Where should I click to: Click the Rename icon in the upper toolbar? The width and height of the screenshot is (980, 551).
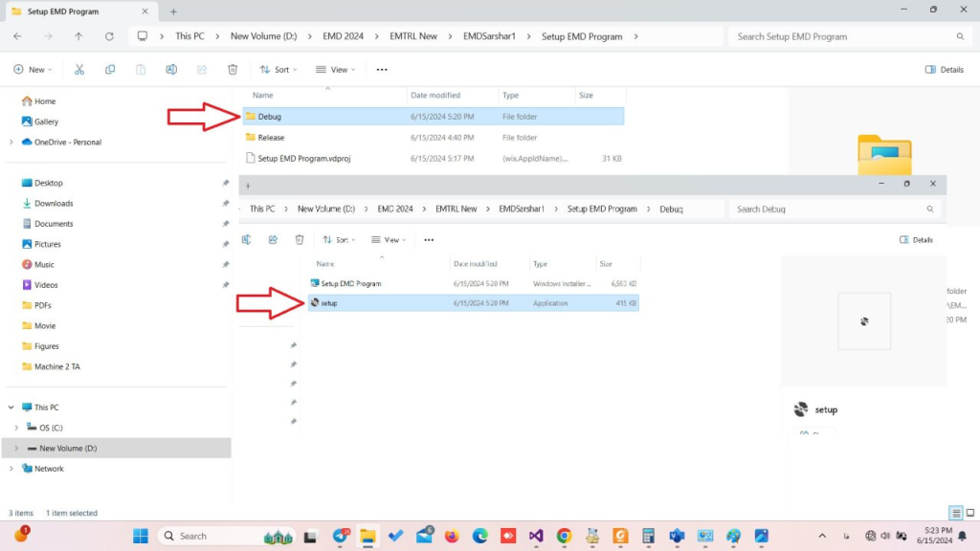pos(171,70)
